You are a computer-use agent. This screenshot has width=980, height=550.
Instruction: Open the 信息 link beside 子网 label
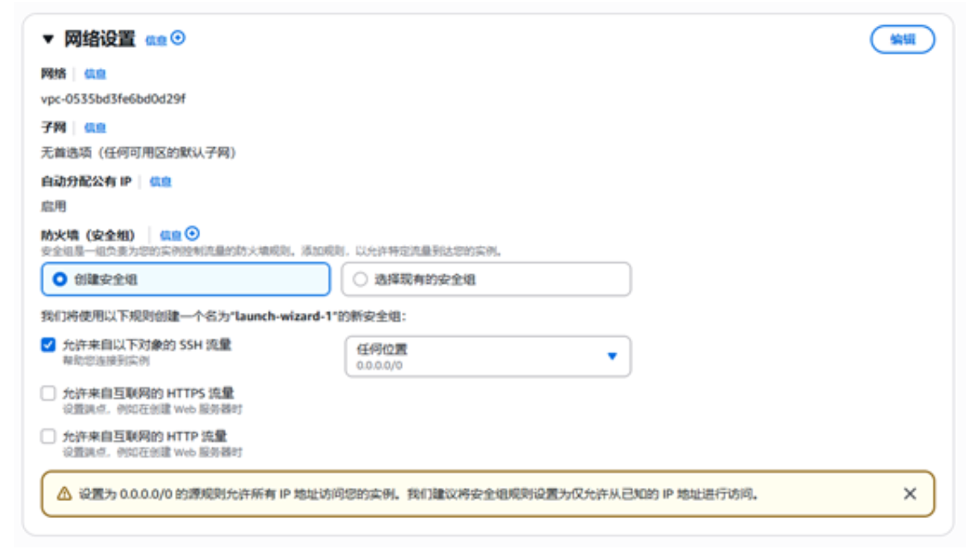click(x=95, y=127)
